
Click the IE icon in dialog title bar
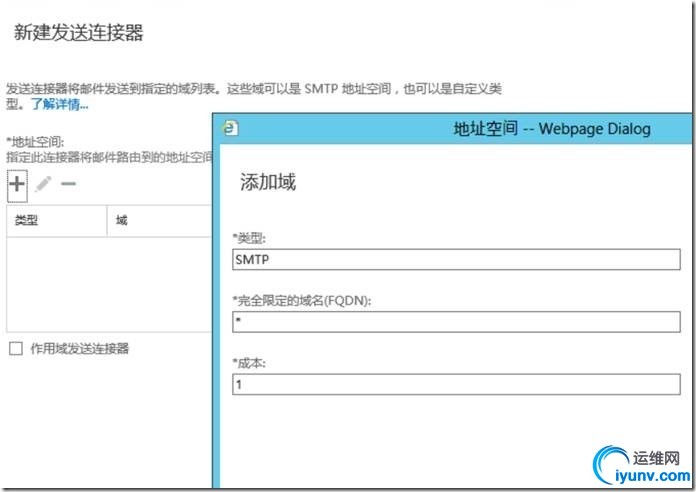[230, 128]
